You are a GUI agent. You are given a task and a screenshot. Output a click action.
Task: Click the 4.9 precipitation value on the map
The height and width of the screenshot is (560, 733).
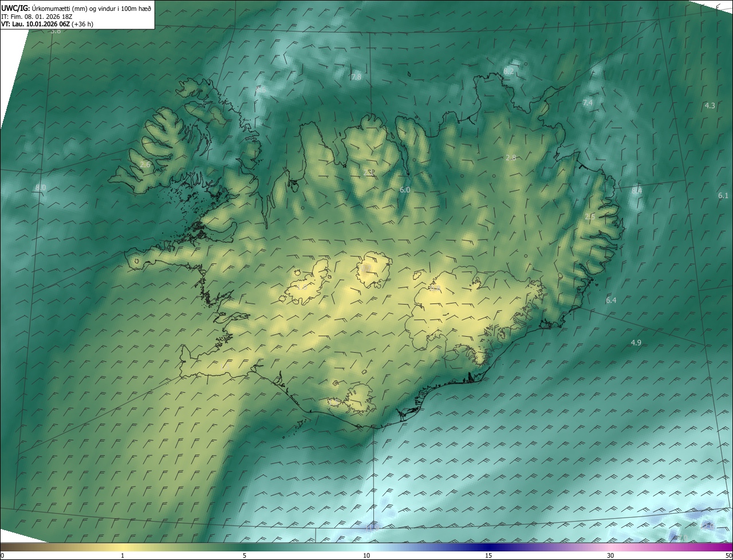(x=636, y=342)
